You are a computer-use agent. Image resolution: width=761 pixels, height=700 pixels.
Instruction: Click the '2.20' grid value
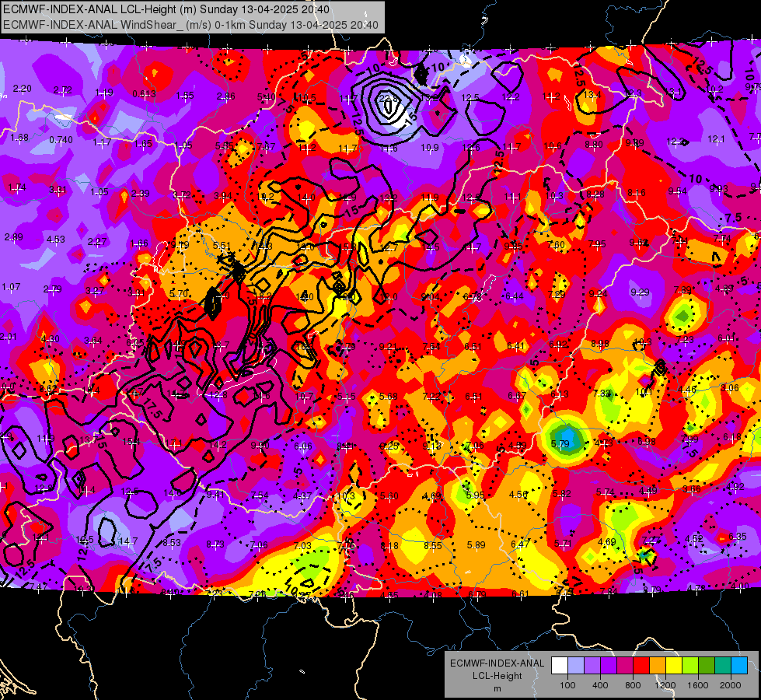point(22,89)
